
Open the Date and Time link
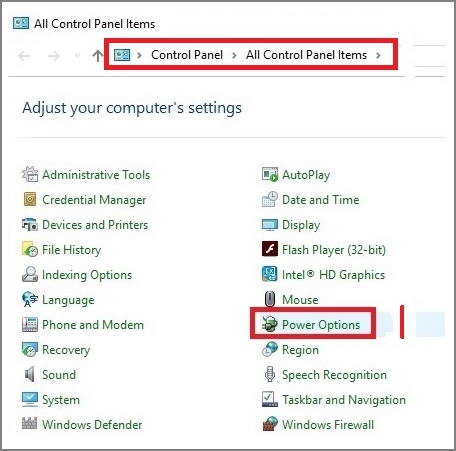point(321,200)
